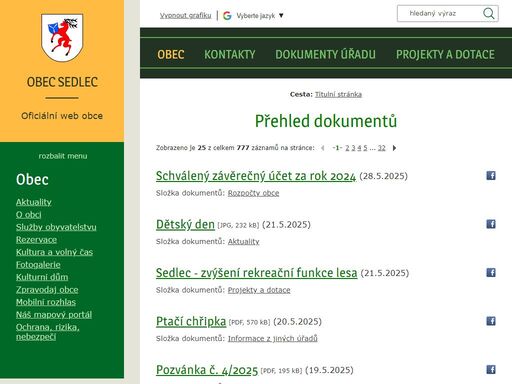Open Schválený závěrečný účet za rok 2024
The width and height of the screenshot is (512, 384).
click(256, 176)
